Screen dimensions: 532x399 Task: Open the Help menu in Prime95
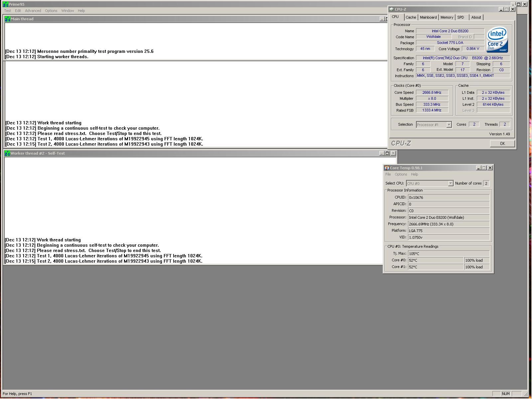pyautogui.click(x=81, y=11)
